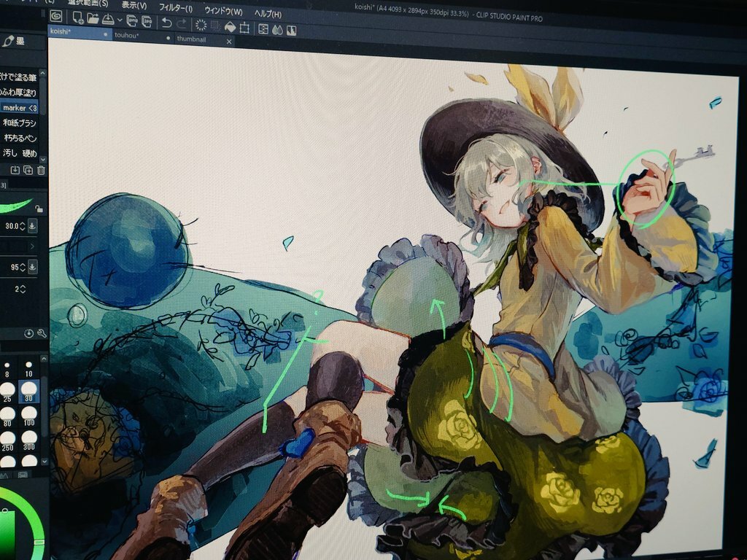Pick brush size preset 30
The width and height of the screenshot is (747, 560).
tap(28, 392)
